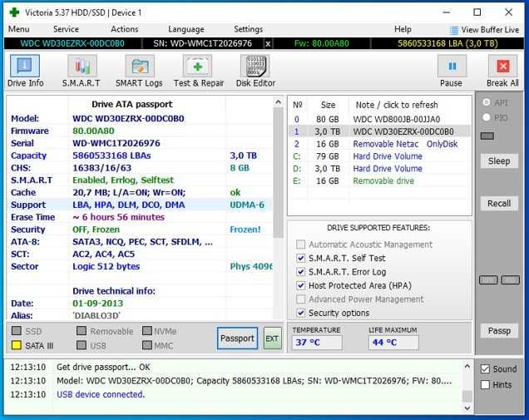Click the life maximum 44 °C field
Image resolution: width=529 pixels, height=420 pixels.
[x=393, y=343]
